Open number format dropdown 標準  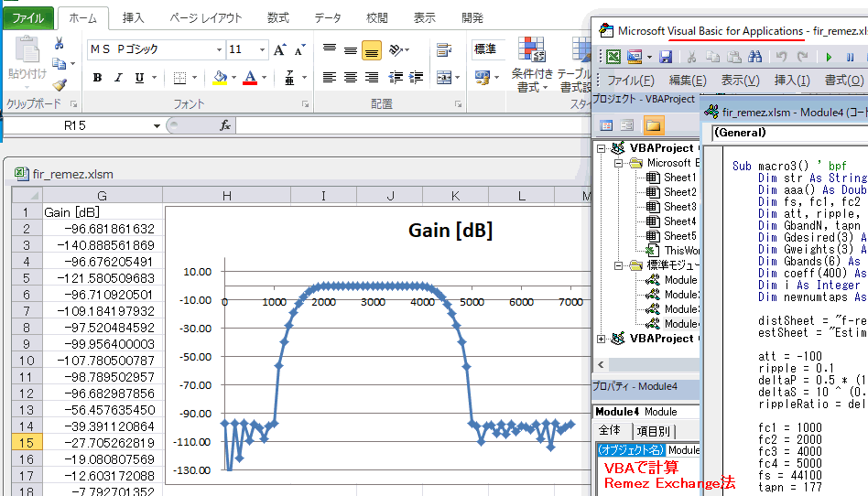488,49
